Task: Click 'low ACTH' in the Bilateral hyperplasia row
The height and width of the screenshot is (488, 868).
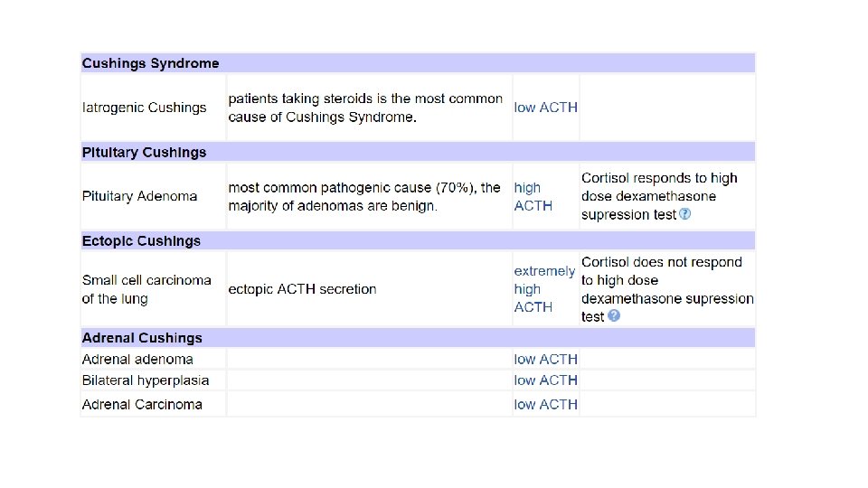Action: pos(545,380)
